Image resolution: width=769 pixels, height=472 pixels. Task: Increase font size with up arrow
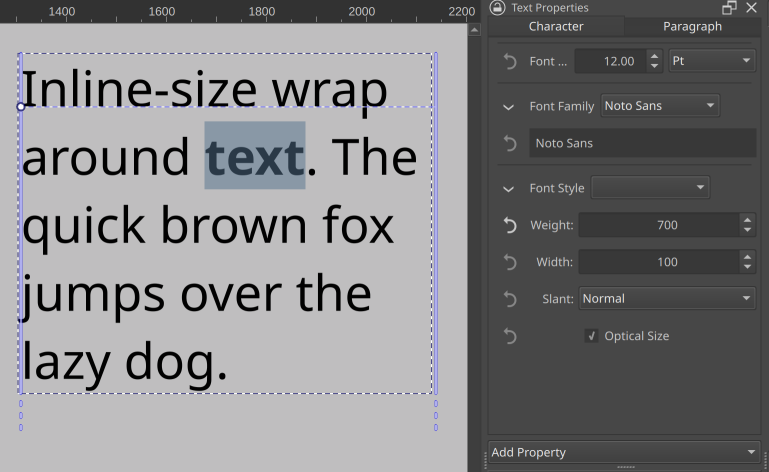tap(654, 56)
